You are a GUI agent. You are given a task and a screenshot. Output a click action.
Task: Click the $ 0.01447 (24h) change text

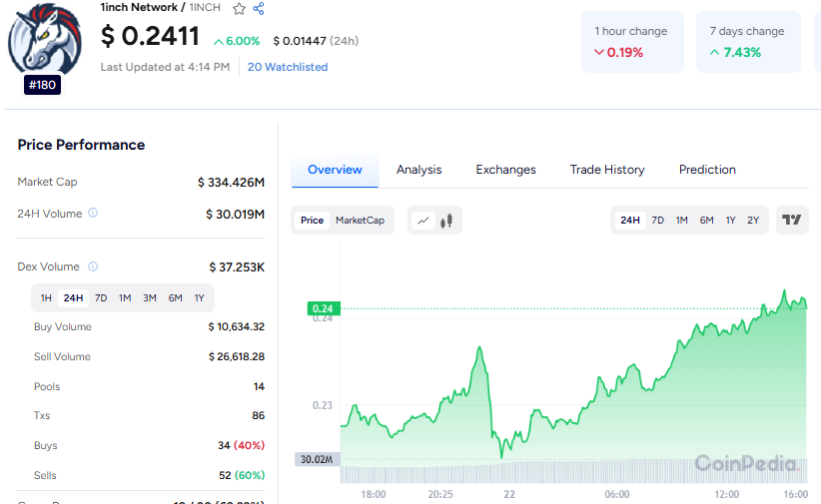click(x=316, y=41)
